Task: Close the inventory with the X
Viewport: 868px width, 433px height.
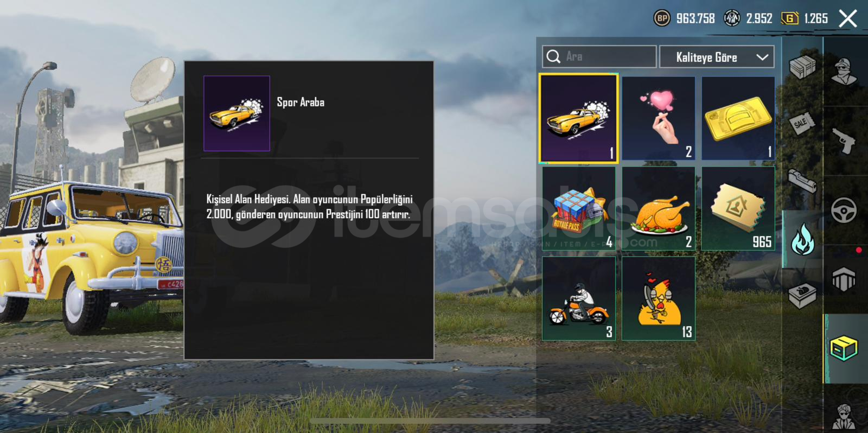Action: [848, 19]
